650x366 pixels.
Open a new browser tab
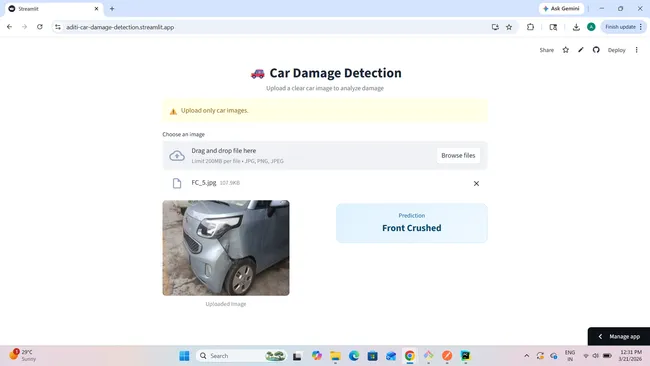(x=112, y=8)
